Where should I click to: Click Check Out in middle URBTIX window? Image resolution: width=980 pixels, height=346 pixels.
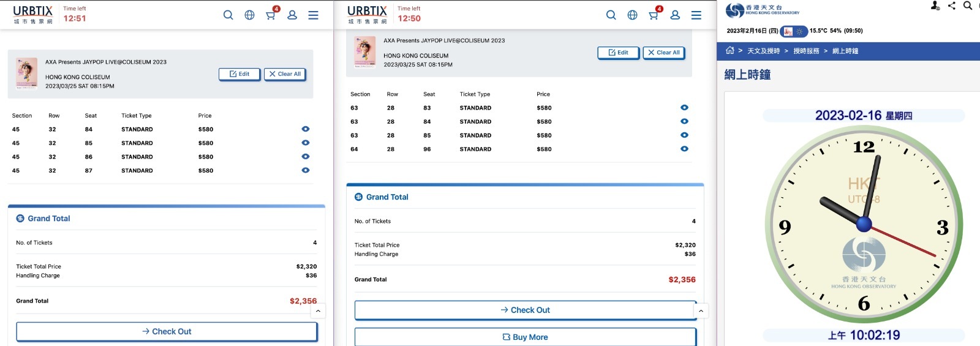[526, 310]
